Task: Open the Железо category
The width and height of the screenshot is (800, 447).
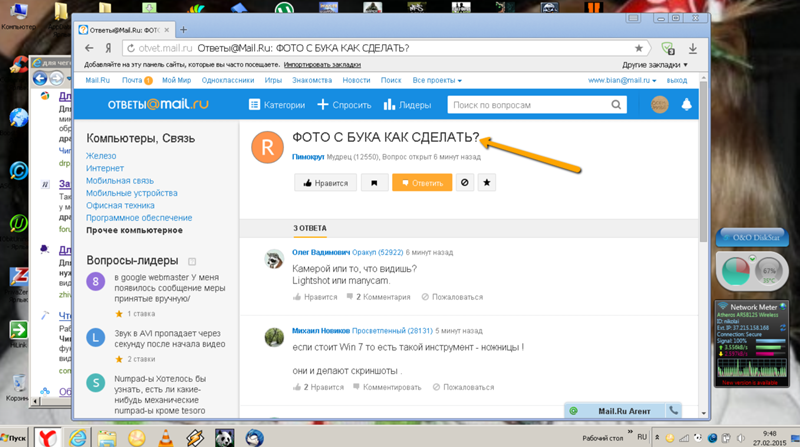Action: point(101,156)
